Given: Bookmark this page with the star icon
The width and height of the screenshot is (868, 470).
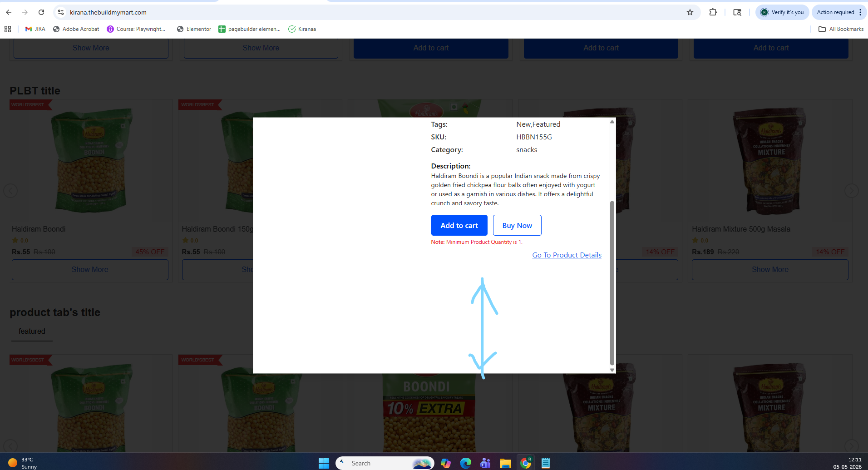Looking at the screenshot, I should click(x=690, y=12).
